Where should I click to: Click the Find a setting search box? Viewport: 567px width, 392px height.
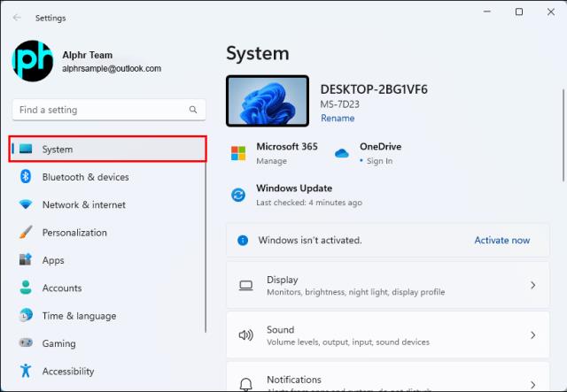pos(109,110)
